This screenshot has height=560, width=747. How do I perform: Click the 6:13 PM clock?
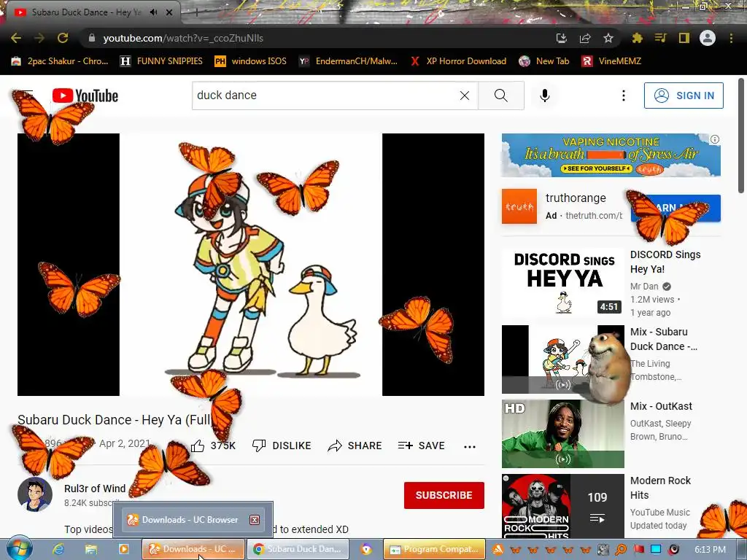pos(711,549)
